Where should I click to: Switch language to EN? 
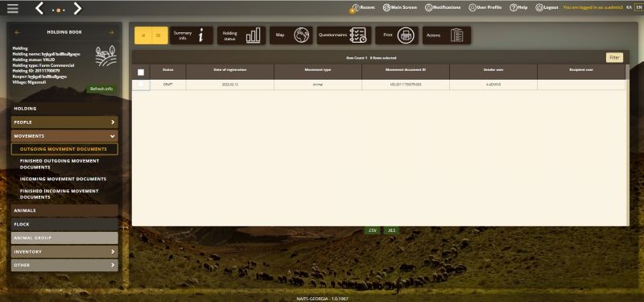[x=638, y=7]
